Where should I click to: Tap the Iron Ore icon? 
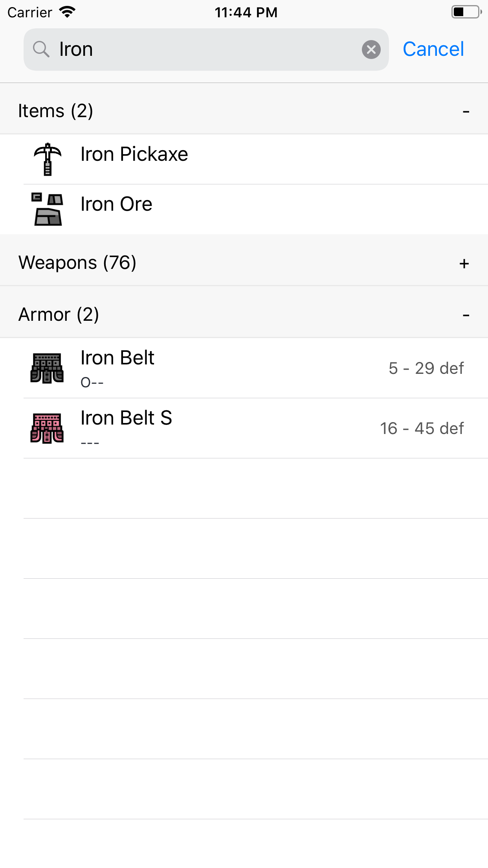47,209
